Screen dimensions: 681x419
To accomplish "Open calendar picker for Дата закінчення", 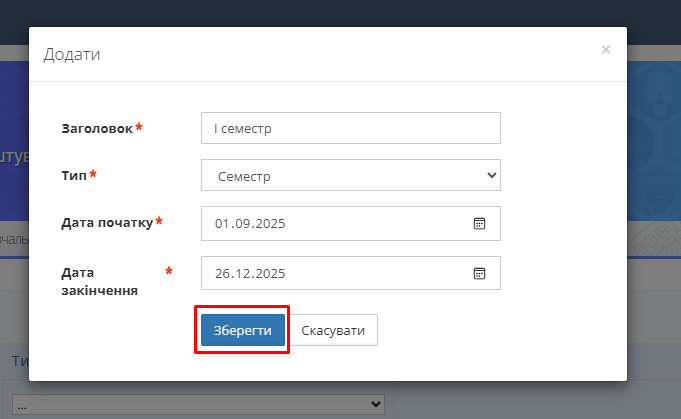I will [x=479, y=273].
